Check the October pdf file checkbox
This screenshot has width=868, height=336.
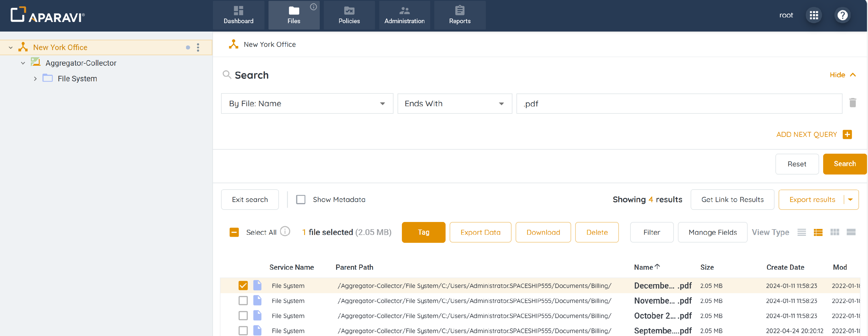243,316
